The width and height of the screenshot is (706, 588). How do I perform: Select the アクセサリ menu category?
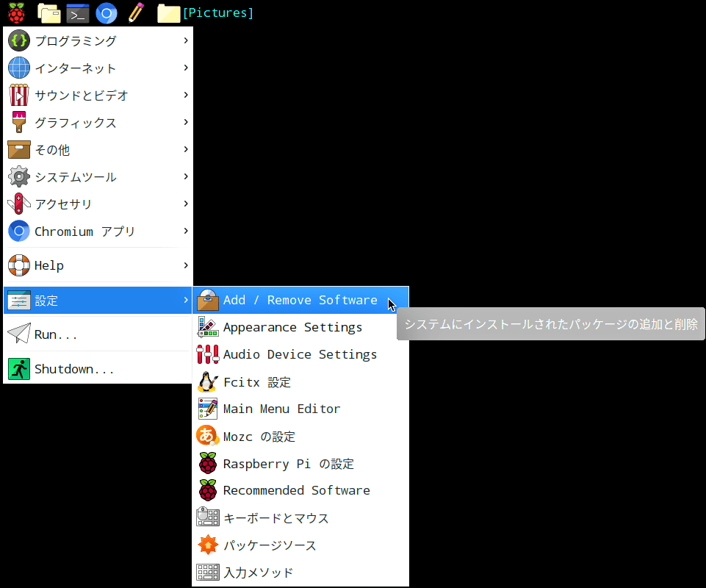click(x=98, y=204)
